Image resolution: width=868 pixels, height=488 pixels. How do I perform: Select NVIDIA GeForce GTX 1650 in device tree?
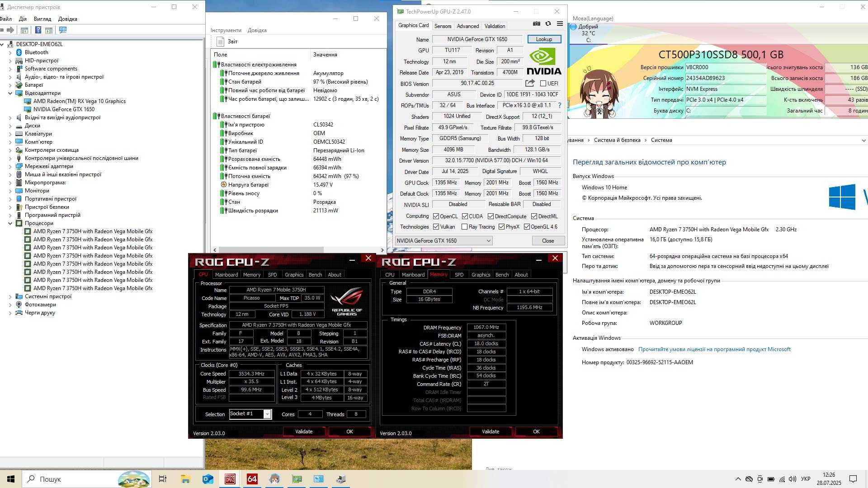click(64, 109)
